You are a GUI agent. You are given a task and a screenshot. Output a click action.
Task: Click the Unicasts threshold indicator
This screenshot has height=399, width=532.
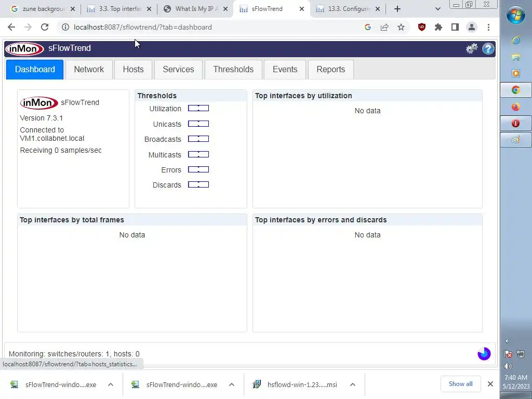pos(198,124)
